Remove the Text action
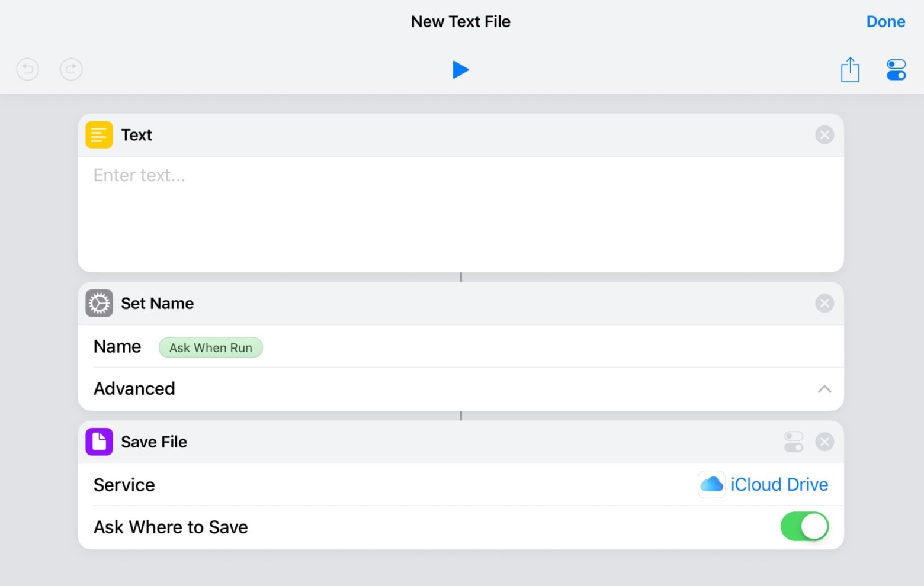Viewport: 924px width, 586px height. coord(824,134)
